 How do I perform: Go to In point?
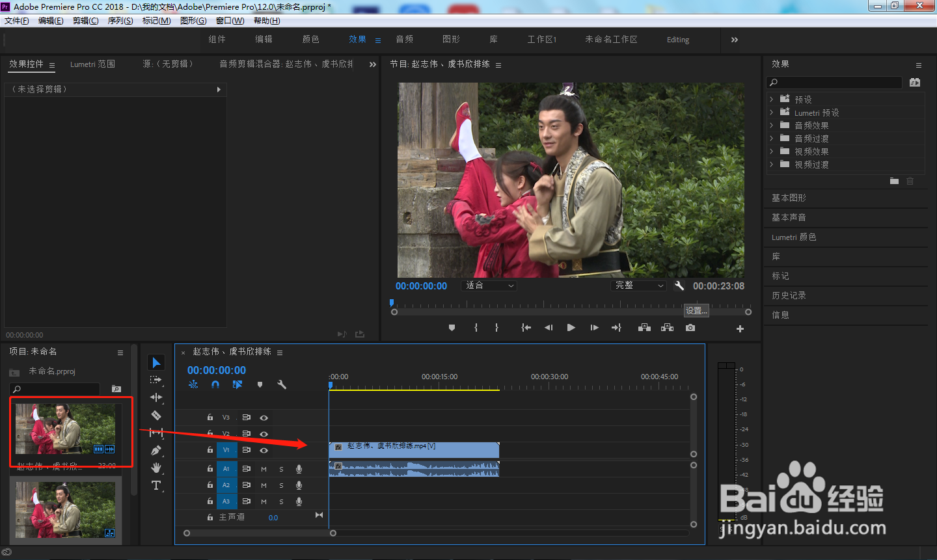click(526, 328)
